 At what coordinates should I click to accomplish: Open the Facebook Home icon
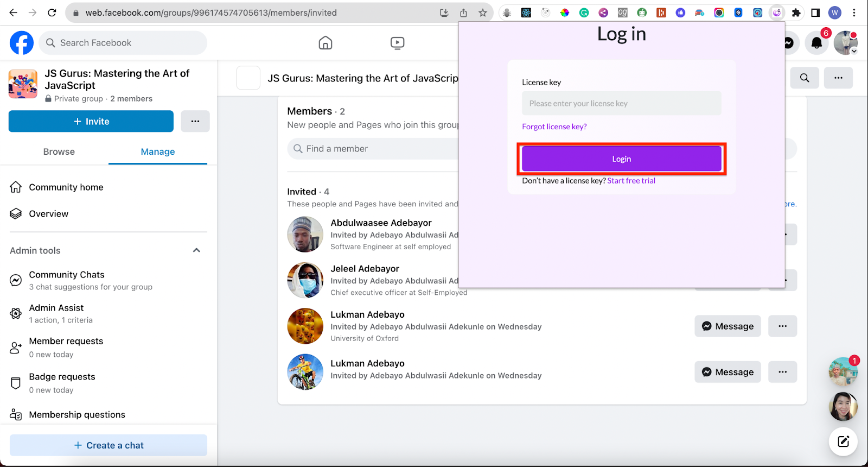(x=325, y=43)
